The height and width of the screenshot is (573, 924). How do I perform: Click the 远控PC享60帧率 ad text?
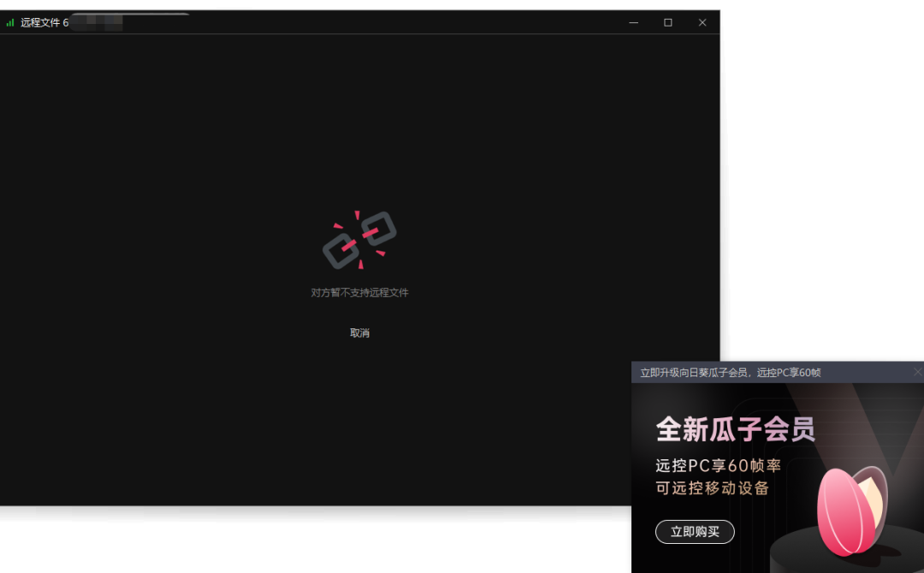coord(718,467)
